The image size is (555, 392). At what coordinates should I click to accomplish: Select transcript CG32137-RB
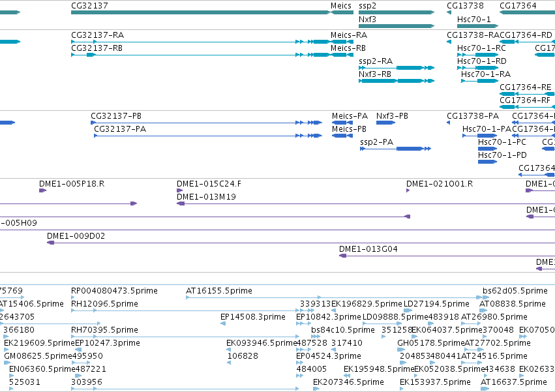tap(97, 48)
